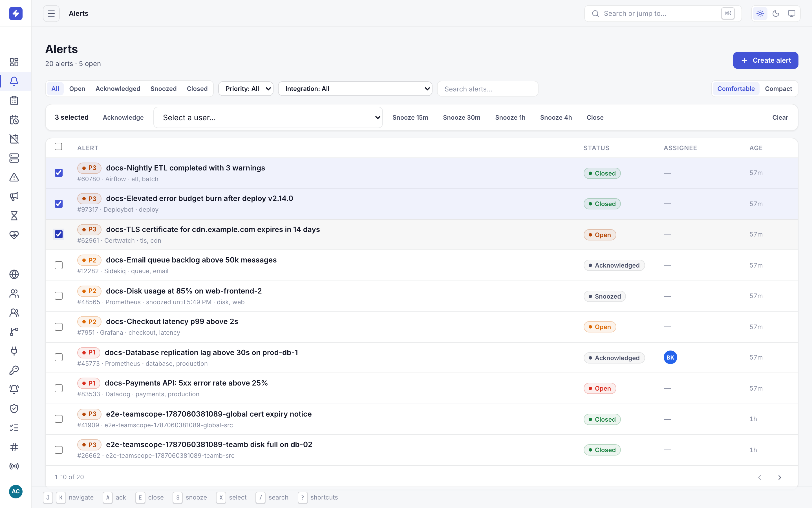Switch to dark theme moon icon

776,14
